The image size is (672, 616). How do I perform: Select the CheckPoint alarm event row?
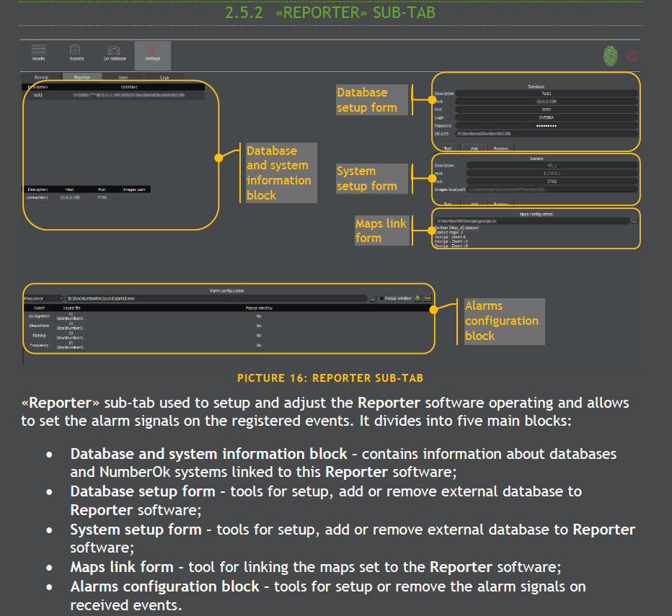tap(227, 326)
